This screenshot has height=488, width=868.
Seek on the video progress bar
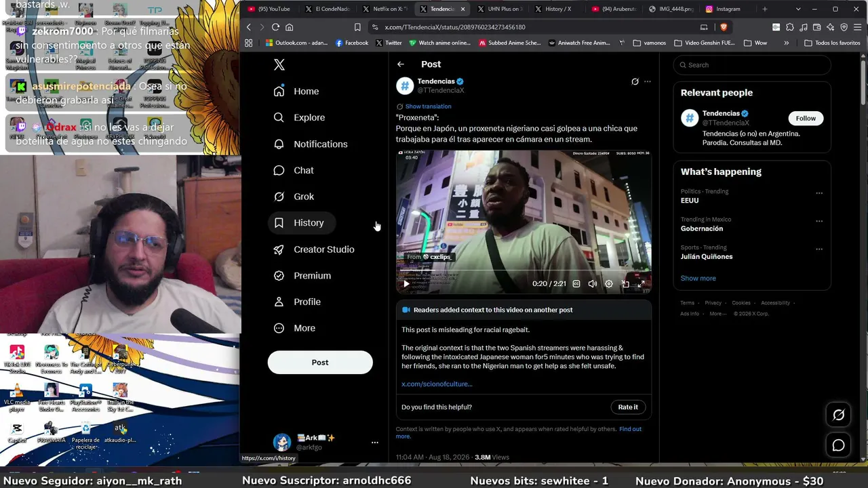[524, 271]
